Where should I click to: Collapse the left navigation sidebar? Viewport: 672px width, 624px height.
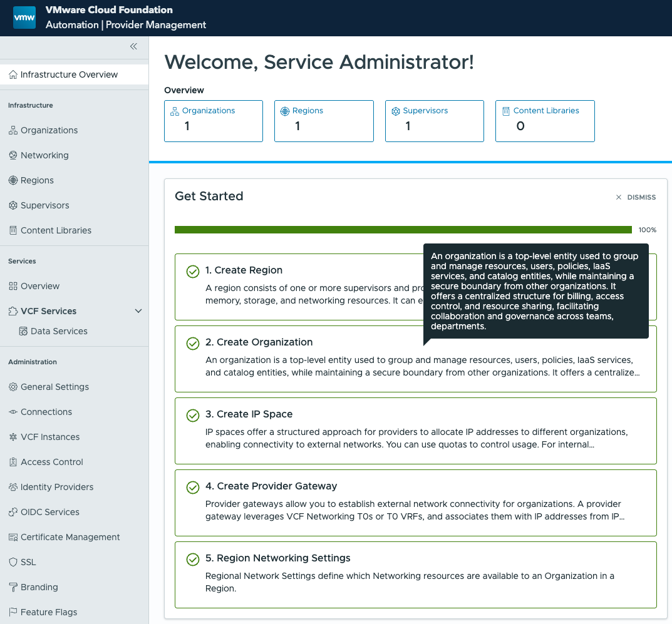coord(133,46)
